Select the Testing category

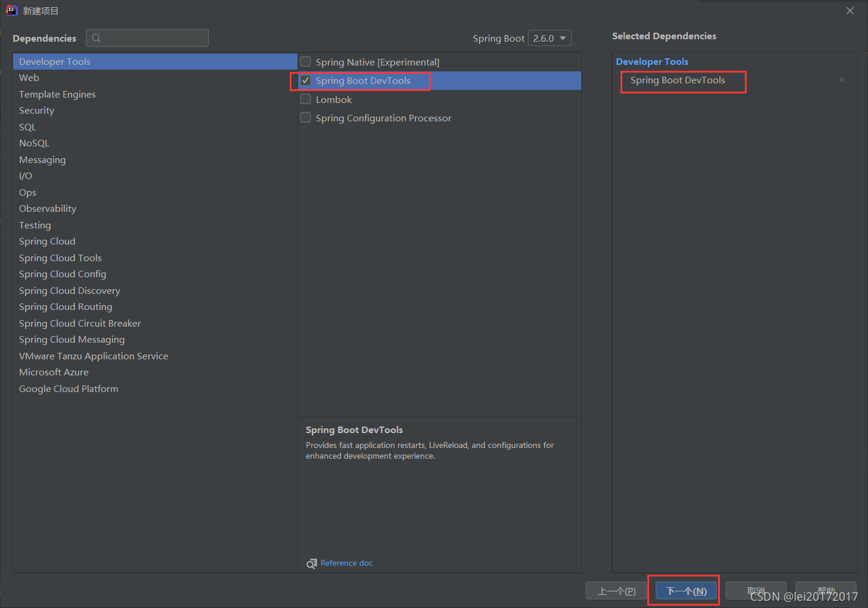click(155, 225)
